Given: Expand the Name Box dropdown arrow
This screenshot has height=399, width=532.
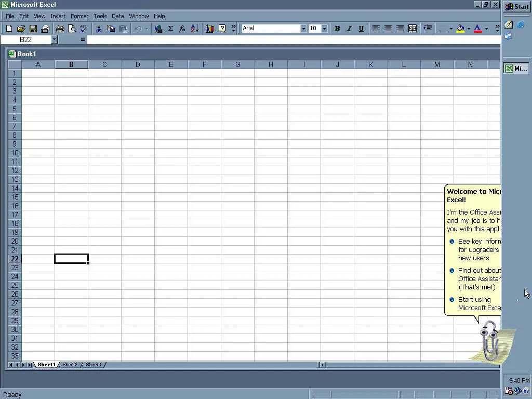Looking at the screenshot, I should pos(54,39).
